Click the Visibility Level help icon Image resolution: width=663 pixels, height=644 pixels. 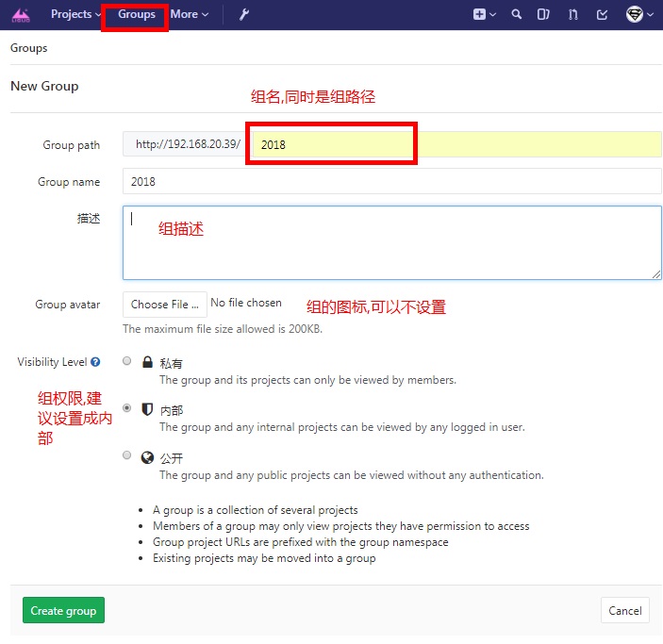tap(95, 362)
